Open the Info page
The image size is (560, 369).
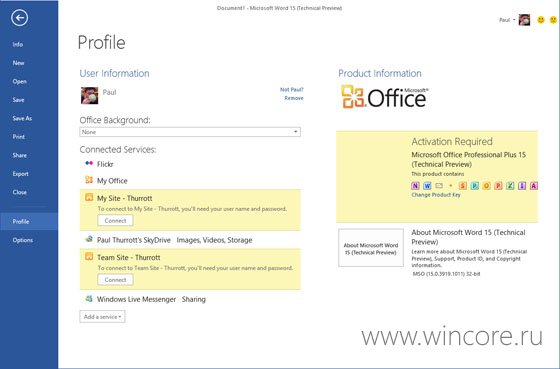coord(18,44)
